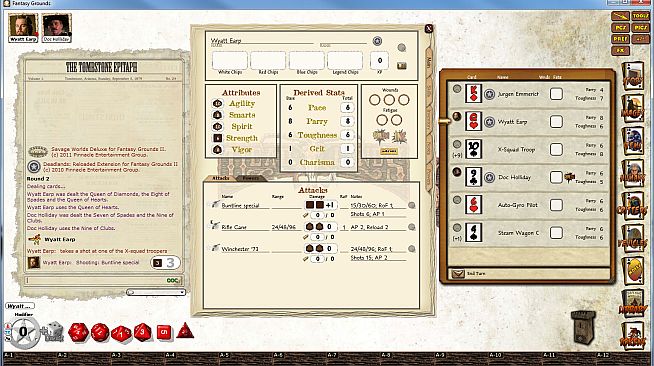
Task: Click the White Chips box
Action: tap(230, 60)
